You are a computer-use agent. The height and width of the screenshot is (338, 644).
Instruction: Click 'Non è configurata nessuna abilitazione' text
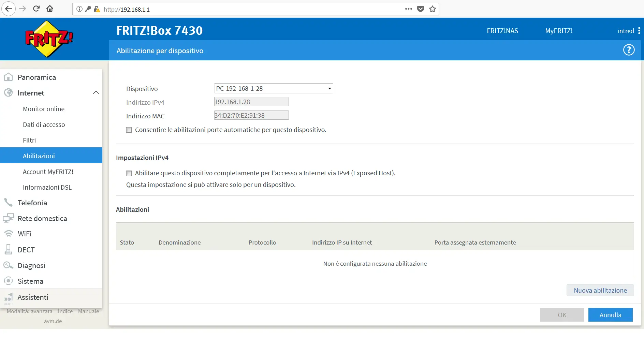375,264
